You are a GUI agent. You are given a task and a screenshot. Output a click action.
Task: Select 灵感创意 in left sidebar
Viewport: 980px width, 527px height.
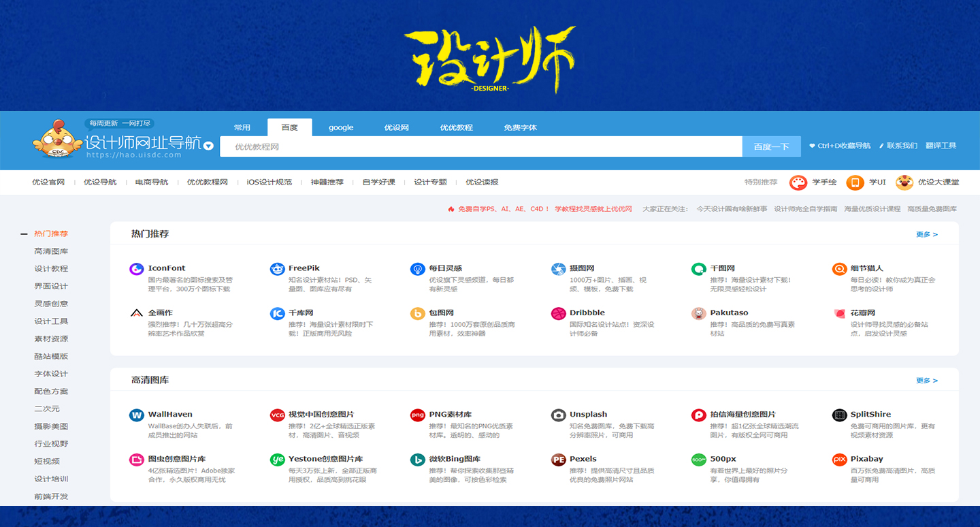pyautogui.click(x=51, y=304)
